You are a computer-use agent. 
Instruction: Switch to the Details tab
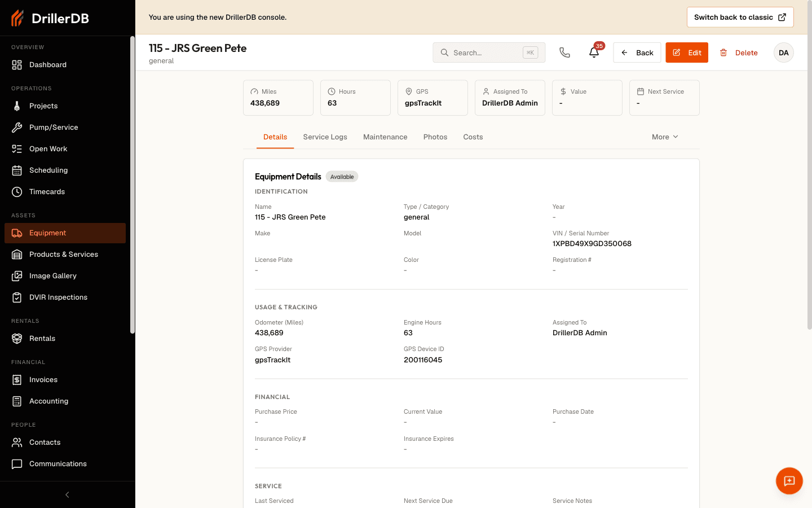click(x=275, y=137)
